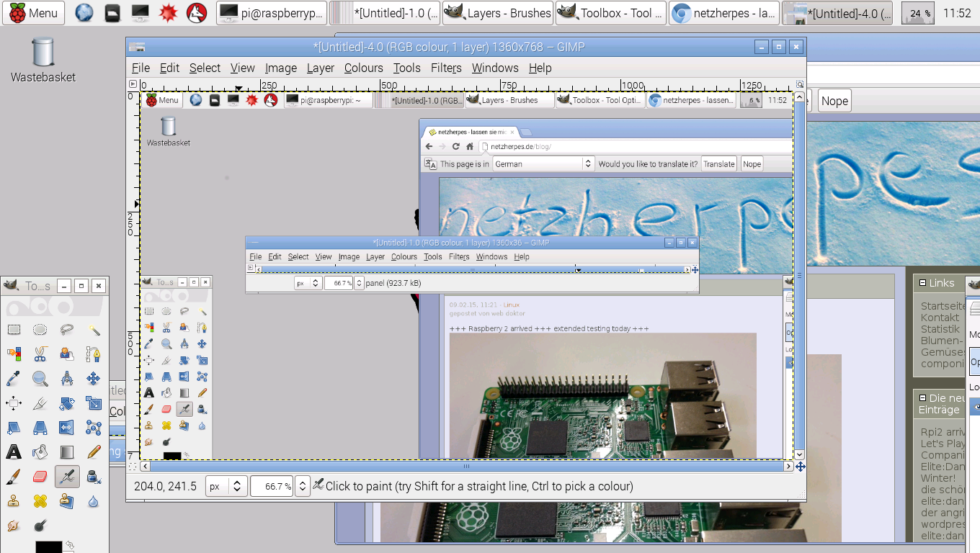980x553 pixels.
Task: Select the Perspective tool
Action: [x=40, y=428]
